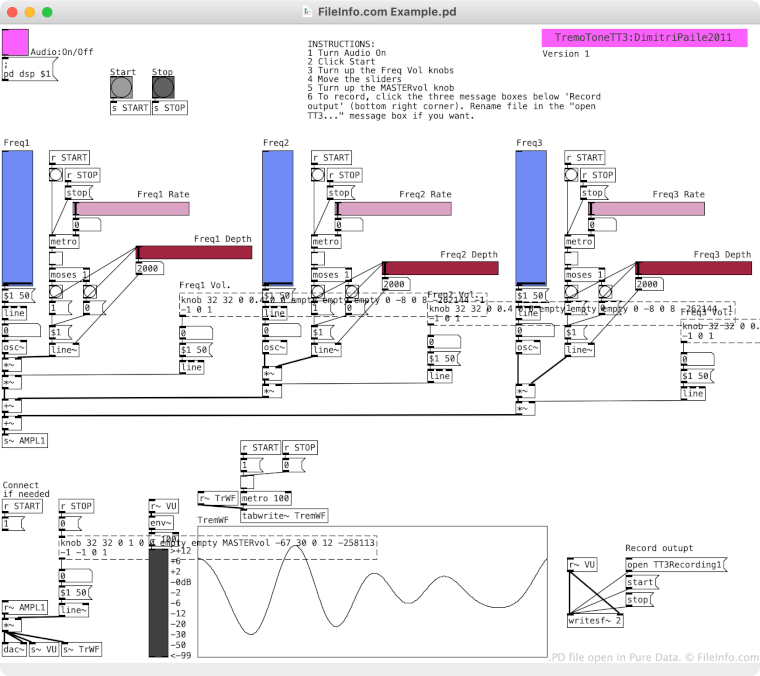The height and width of the screenshot is (676, 760).
Task: Click the pink TremoToneTT3 title label
Action: [644, 38]
